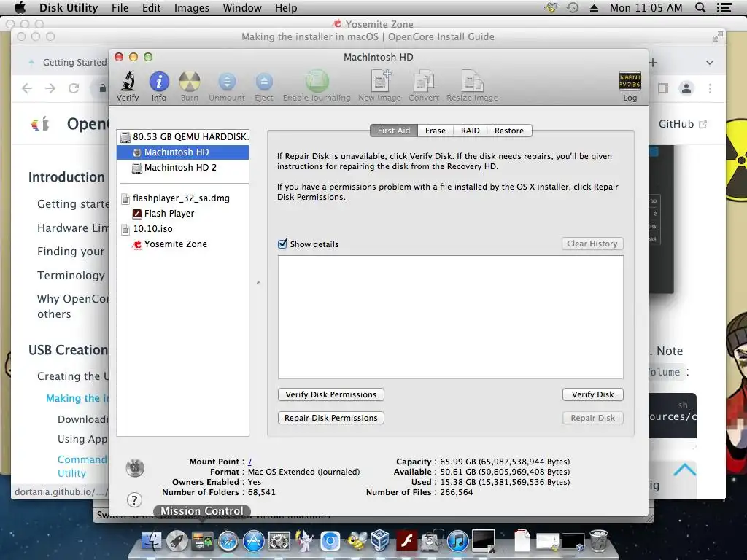The image size is (747, 560).
Task: Open the Info toolbar icon
Action: tap(158, 82)
